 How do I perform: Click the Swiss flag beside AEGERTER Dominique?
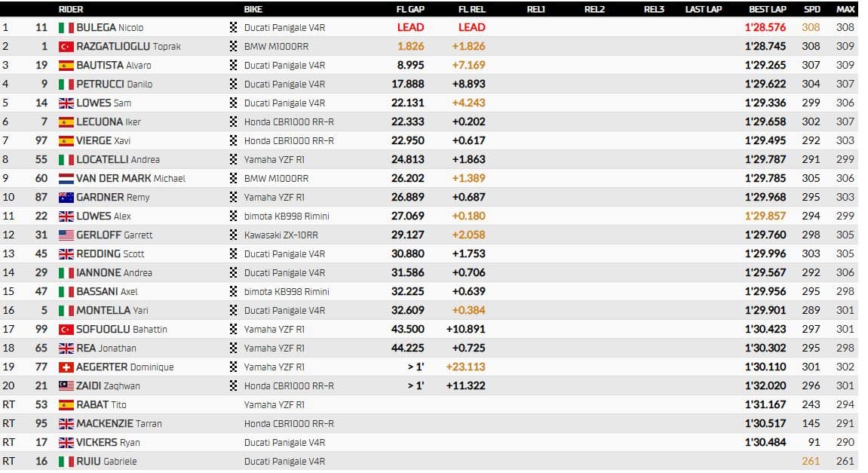(66, 367)
